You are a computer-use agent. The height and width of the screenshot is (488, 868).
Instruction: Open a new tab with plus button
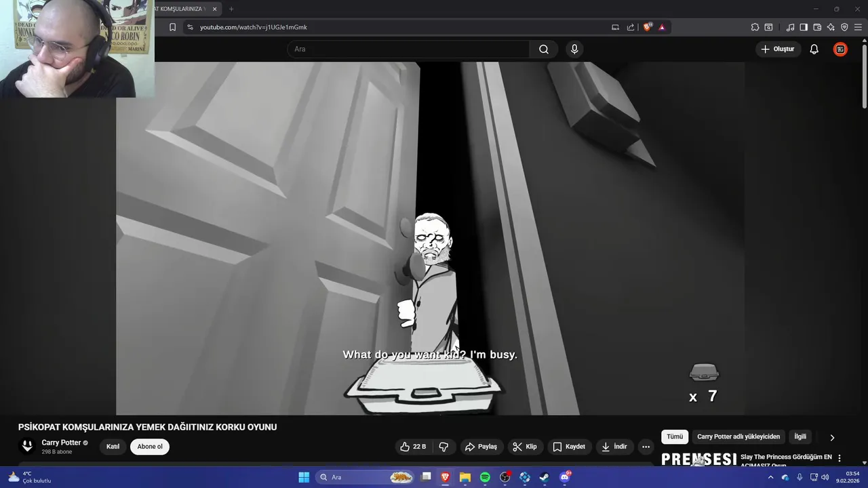pos(231,9)
